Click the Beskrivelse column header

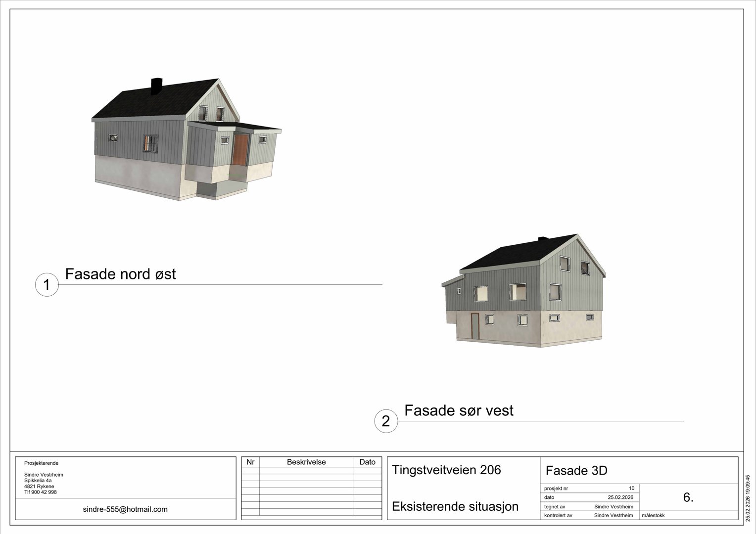pyautogui.click(x=307, y=462)
